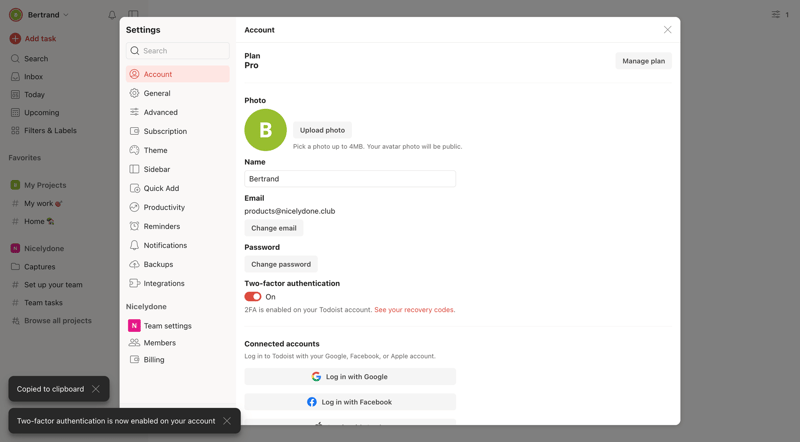Click Change password button
This screenshot has width=800, height=442.
[x=281, y=264]
